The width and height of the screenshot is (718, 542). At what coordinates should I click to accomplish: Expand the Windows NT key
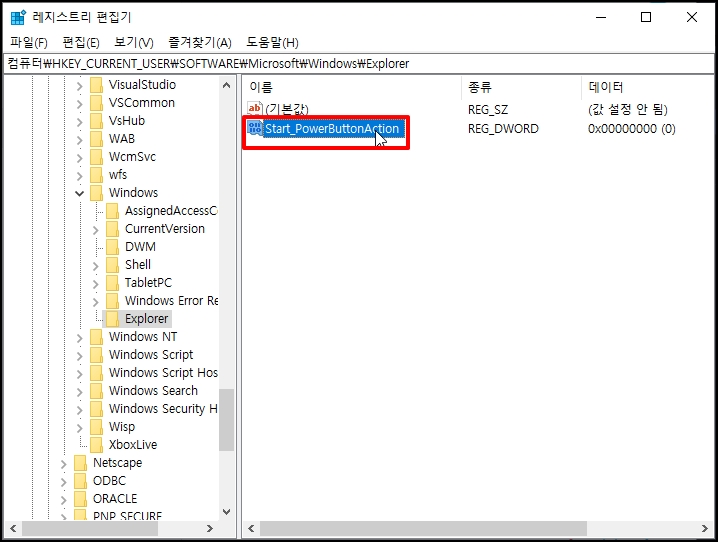coord(79,337)
